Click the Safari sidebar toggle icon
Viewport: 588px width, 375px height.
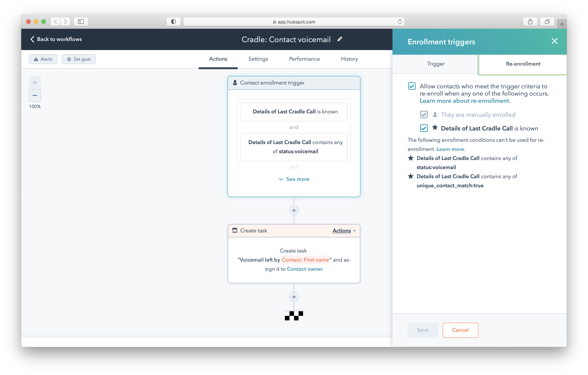coord(81,22)
